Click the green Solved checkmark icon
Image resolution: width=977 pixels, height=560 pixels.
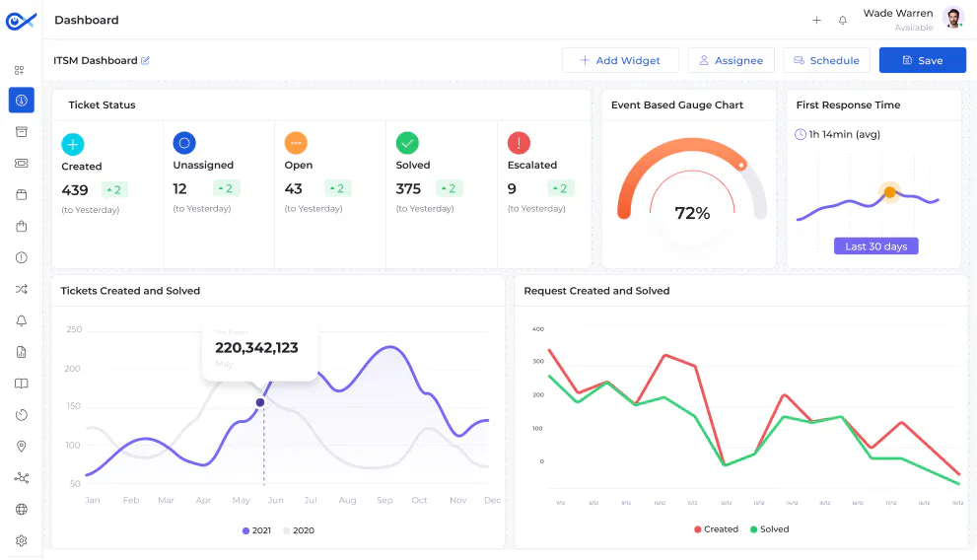407,143
